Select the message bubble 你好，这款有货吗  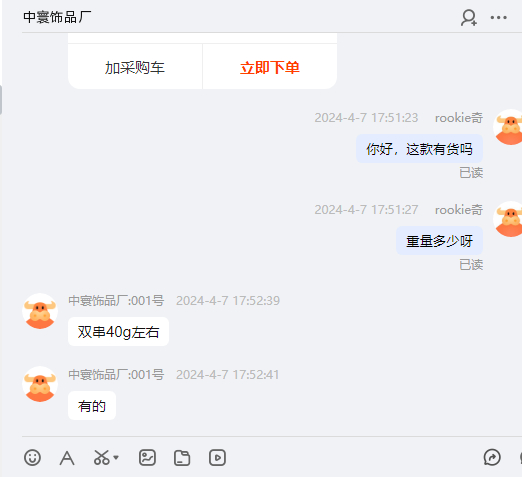coord(419,149)
